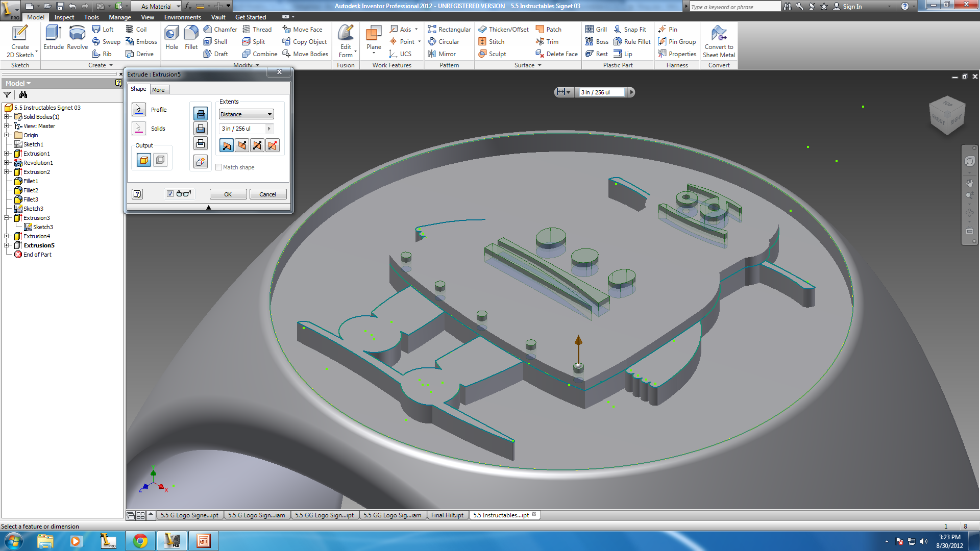Select Rectangular pattern tool

click(x=449, y=30)
